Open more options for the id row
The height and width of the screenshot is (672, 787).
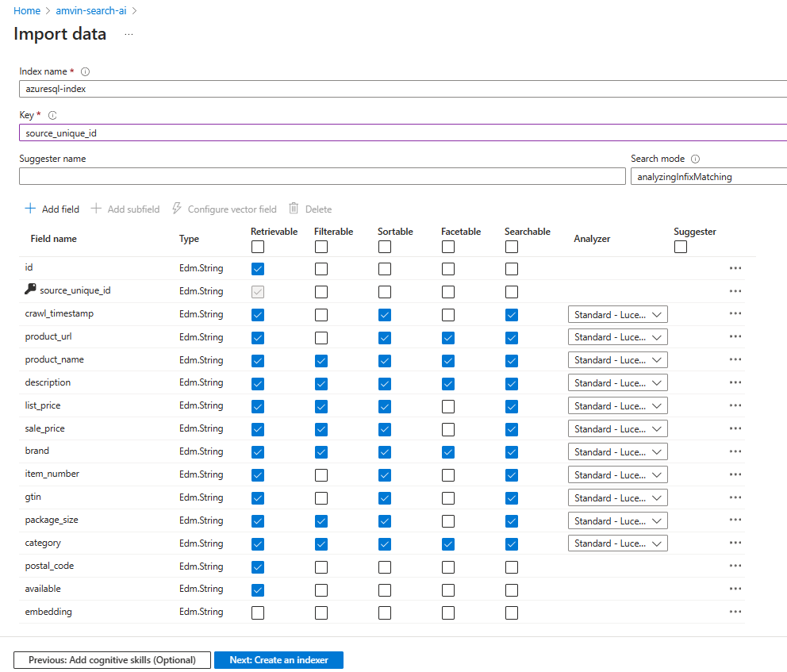(735, 268)
